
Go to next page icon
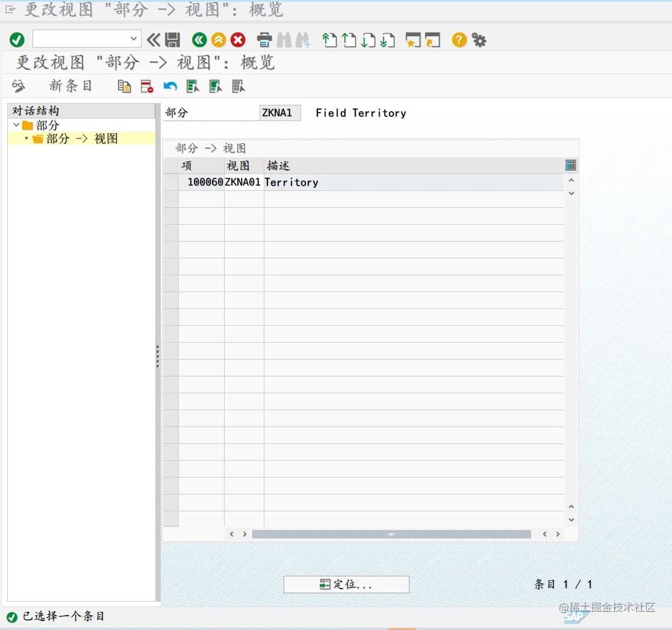pyautogui.click(x=368, y=40)
